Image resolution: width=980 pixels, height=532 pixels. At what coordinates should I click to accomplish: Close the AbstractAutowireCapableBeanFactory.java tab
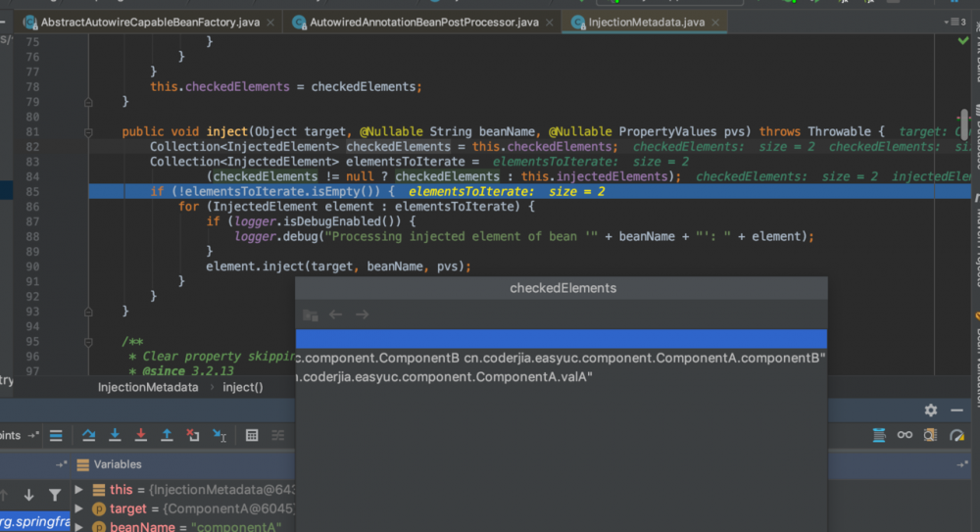[x=270, y=23]
